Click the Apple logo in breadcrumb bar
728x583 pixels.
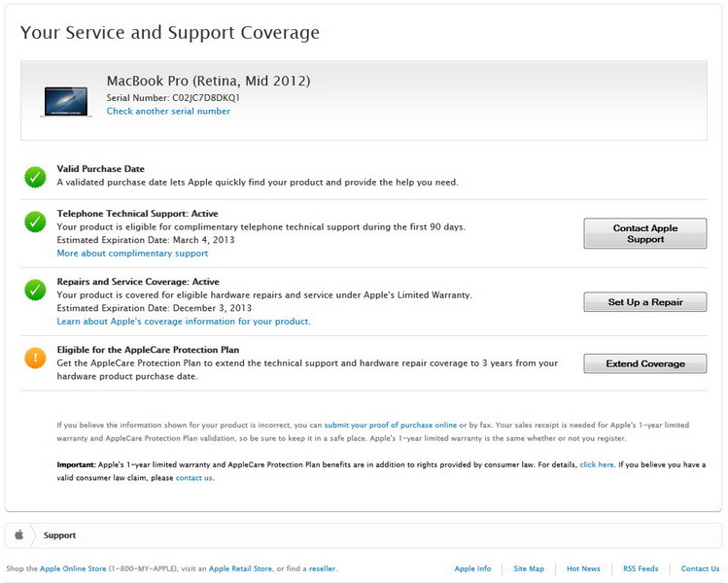(19, 535)
